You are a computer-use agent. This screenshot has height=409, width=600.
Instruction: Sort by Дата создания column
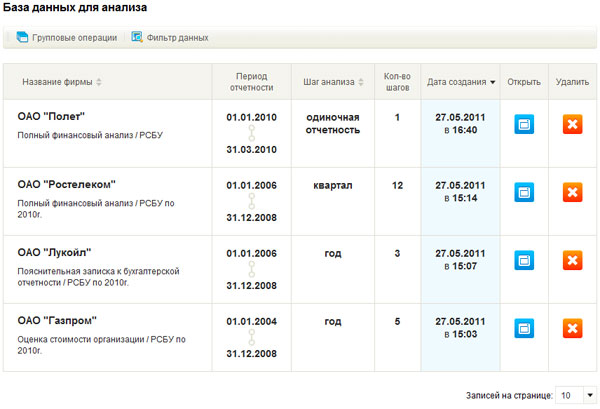pyautogui.click(x=459, y=82)
